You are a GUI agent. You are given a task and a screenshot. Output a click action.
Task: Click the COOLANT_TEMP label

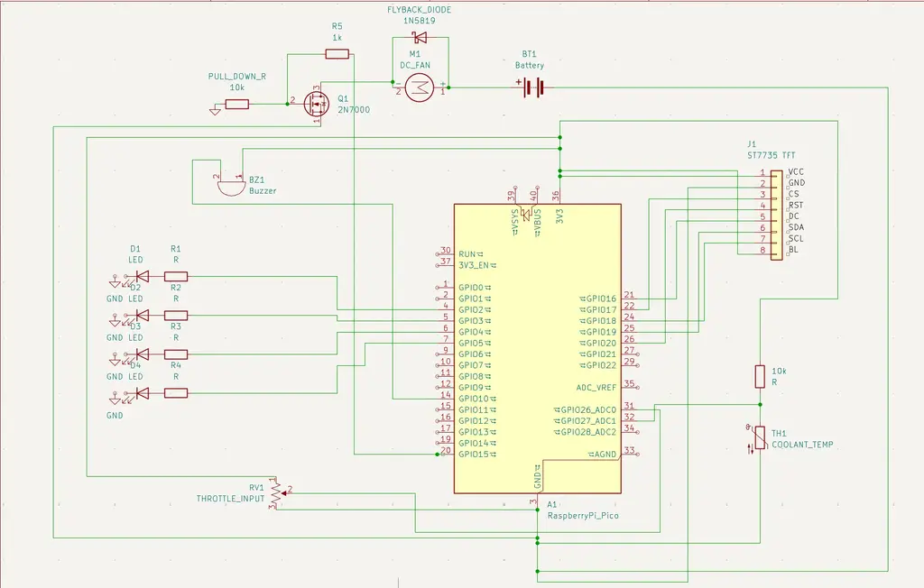coord(802,445)
